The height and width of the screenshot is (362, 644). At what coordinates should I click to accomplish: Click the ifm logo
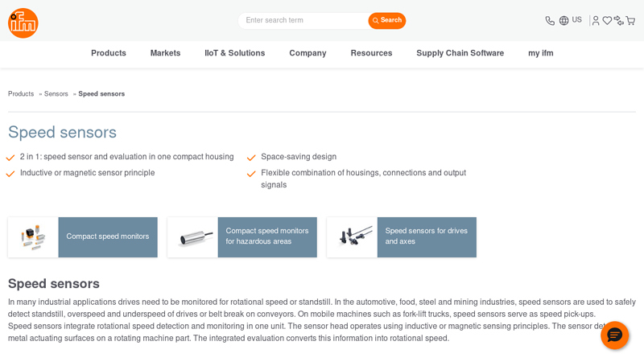[x=23, y=23]
